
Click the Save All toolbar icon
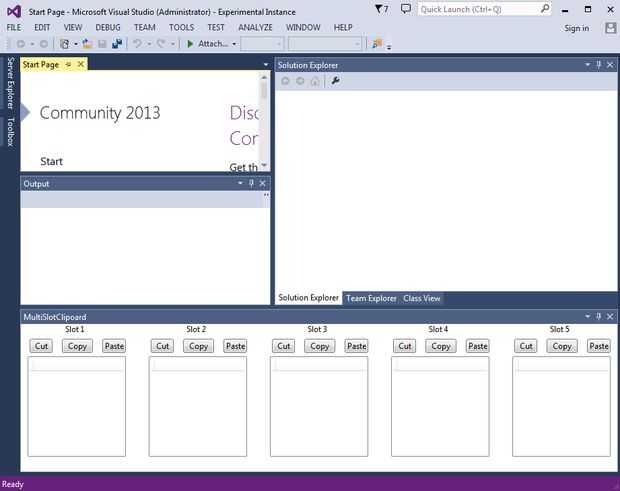click(x=117, y=43)
